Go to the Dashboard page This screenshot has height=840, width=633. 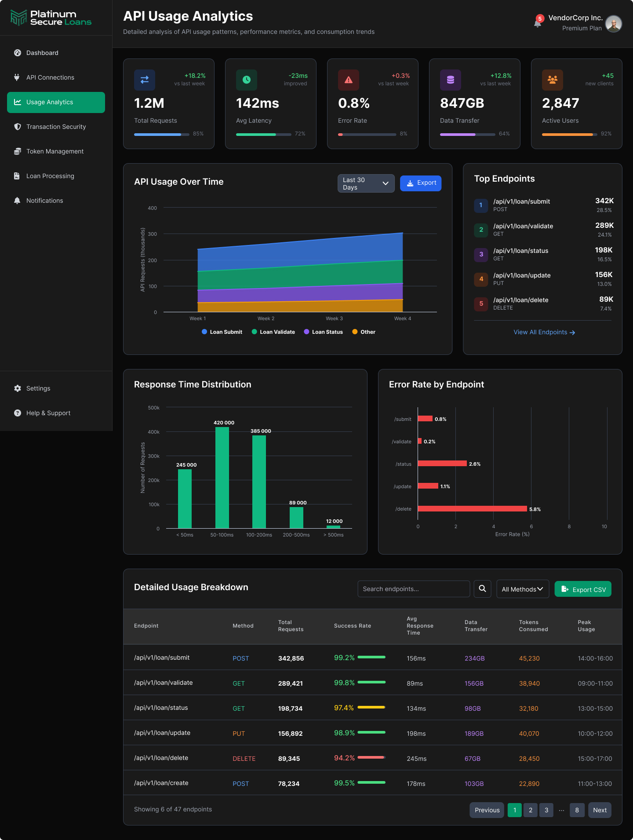click(x=56, y=53)
